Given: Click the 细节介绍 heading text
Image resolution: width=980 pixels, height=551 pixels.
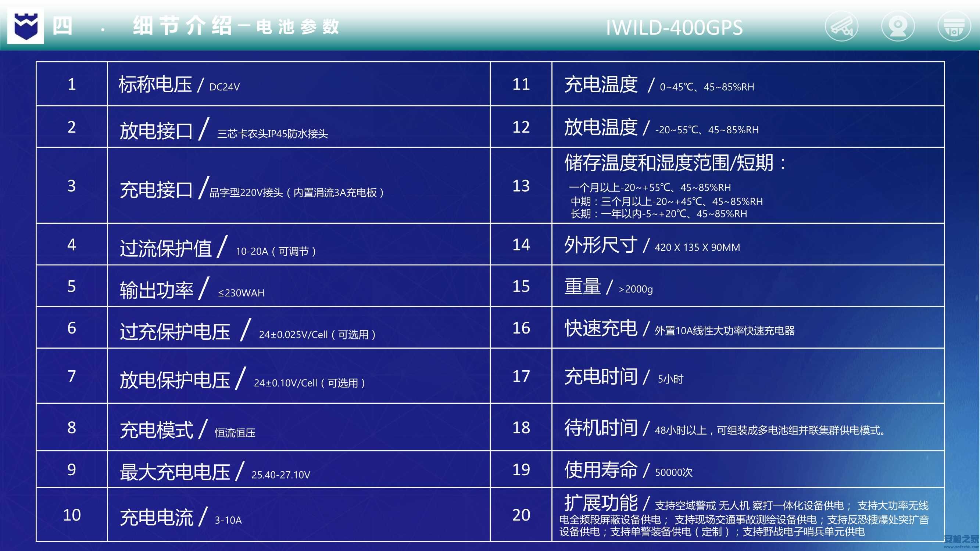Looking at the screenshot, I should tap(183, 26).
